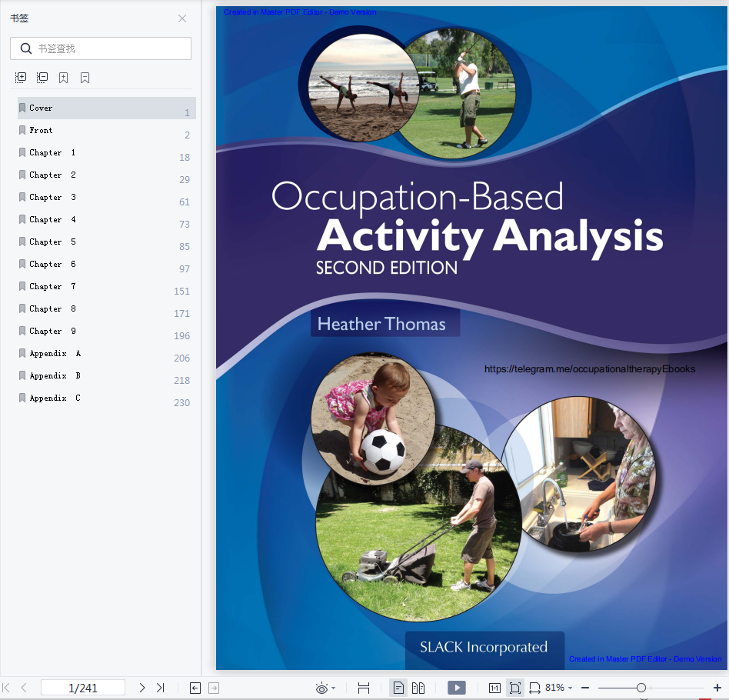Screen dimensions: 729x700
Task: Go forward to the next view
Action: 214,688
